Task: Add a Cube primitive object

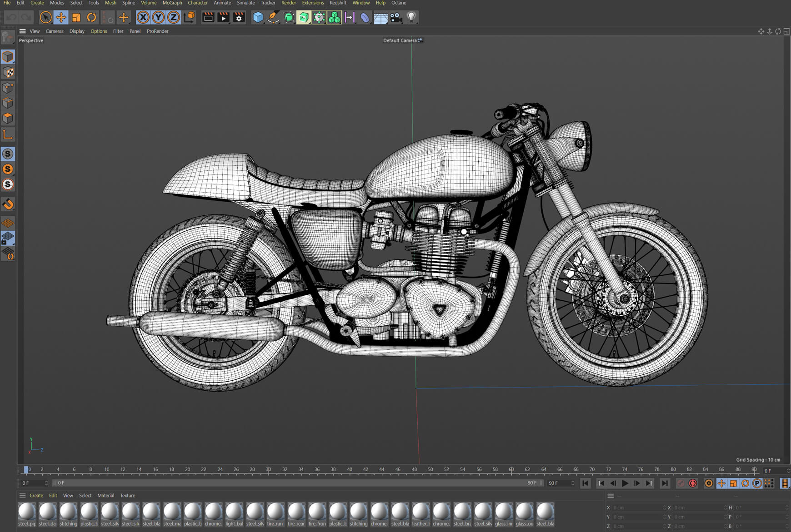Action: (258, 17)
